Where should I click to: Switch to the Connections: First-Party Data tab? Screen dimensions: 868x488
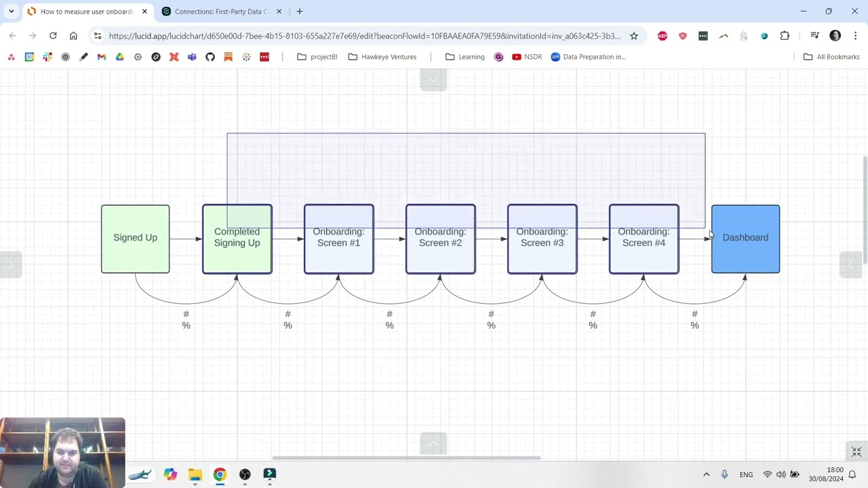(221, 12)
